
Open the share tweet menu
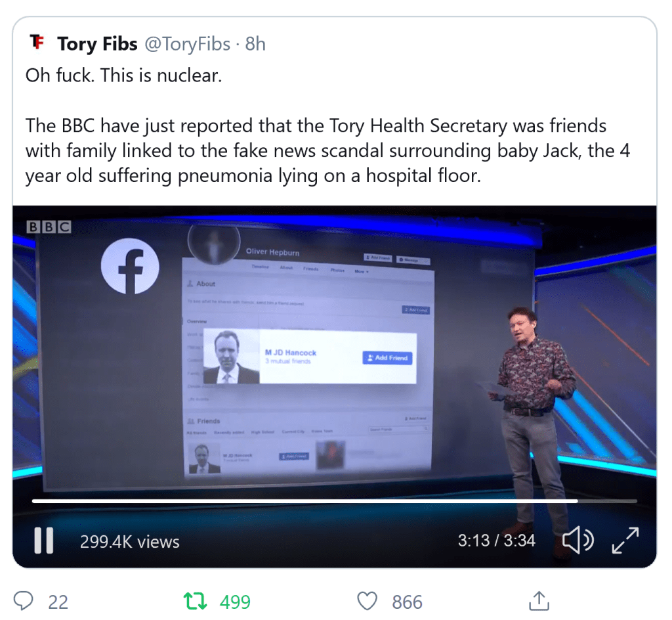[538, 600]
